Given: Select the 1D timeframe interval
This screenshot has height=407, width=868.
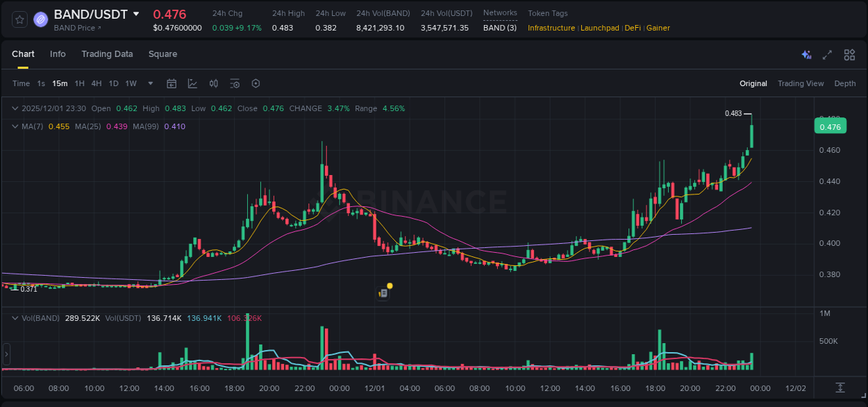Looking at the screenshot, I should [113, 83].
